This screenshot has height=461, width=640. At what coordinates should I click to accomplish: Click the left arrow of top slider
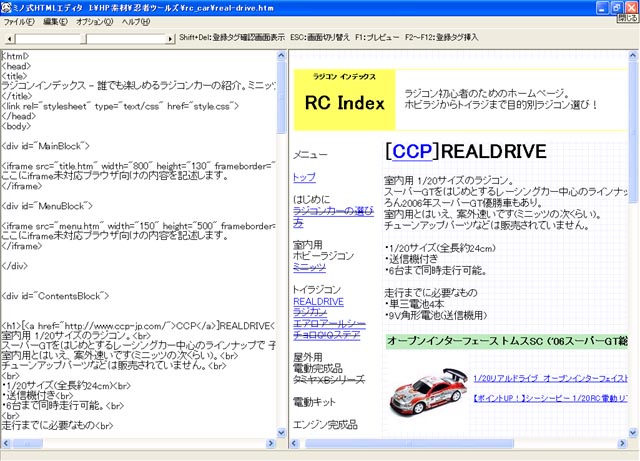tap(10, 39)
